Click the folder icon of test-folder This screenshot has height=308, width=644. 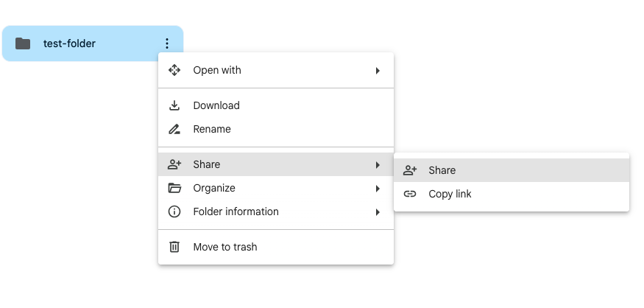(x=23, y=43)
